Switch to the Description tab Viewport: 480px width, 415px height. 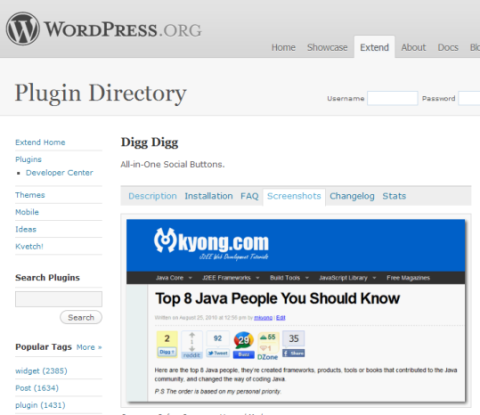pos(153,196)
